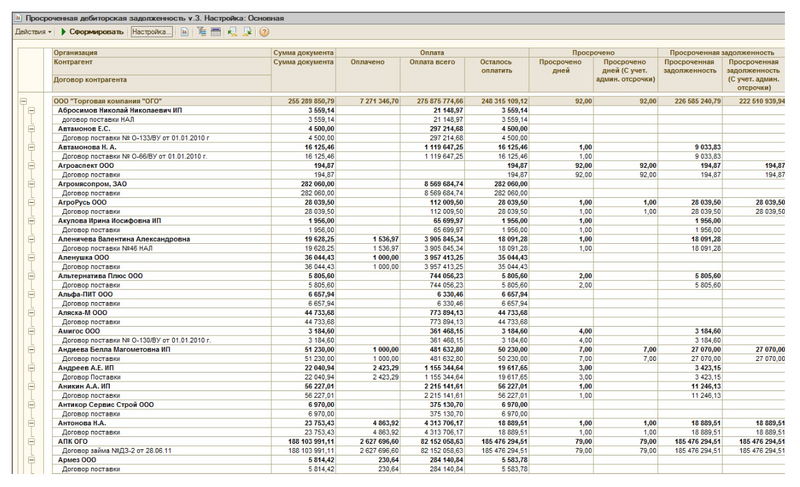Select cell 248 315 109,12
800x487 pixels.
(496, 101)
